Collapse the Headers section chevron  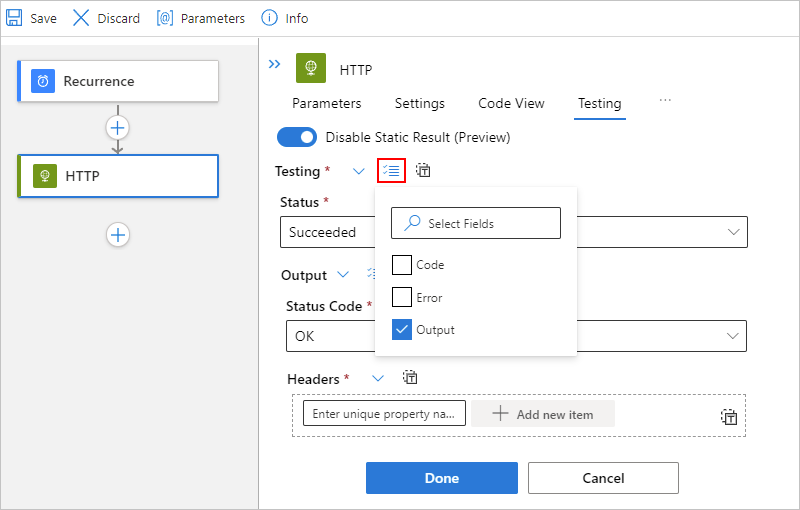tap(377, 378)
